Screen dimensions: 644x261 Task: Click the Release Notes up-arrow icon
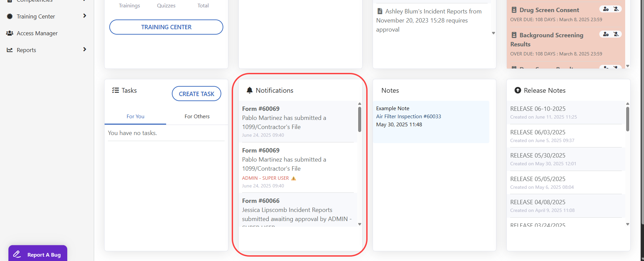point(518,90)
